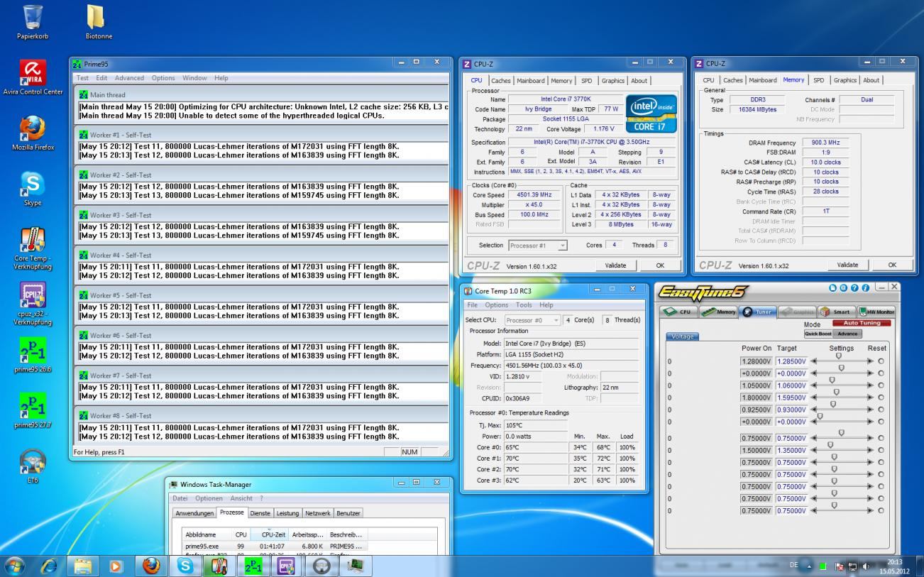924x577 pixels.
Task: Open the Smart tab in EasyTune6
Action: pos(835,311)
